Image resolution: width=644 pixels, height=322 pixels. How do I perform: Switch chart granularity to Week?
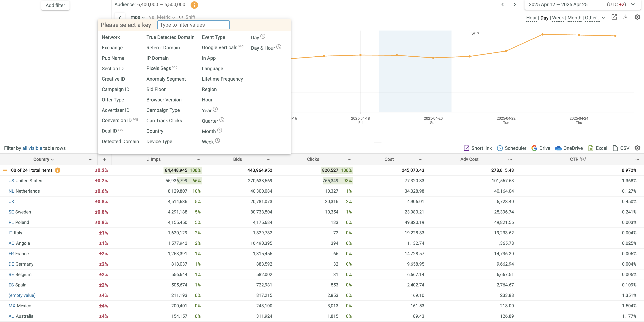pyautogui.click(x=558, y=18)
